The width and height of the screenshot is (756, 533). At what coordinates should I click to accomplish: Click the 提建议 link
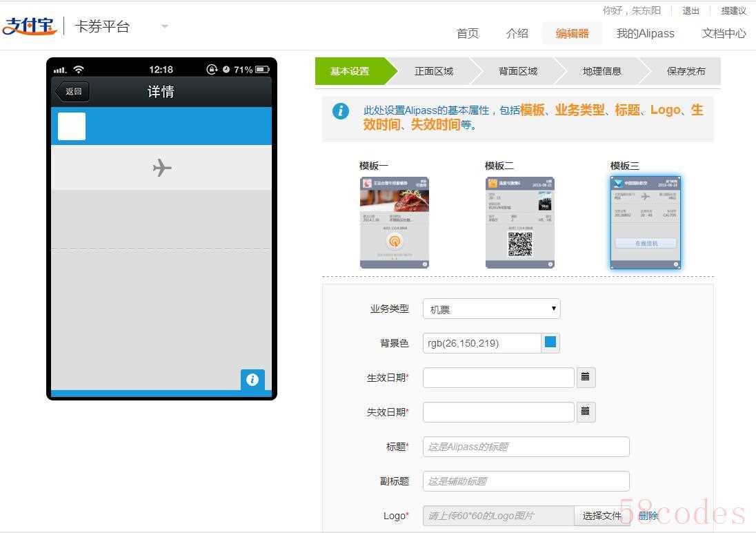(733, 10)
